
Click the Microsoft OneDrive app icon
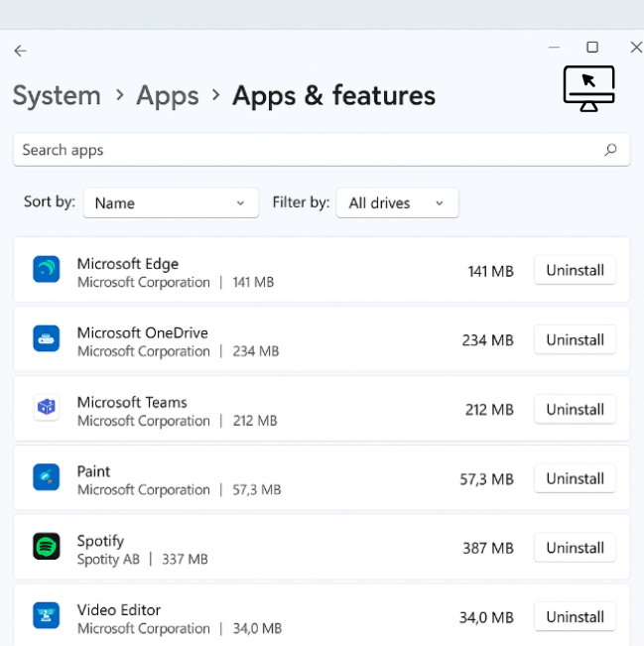pyautogui.click(x=47, y=338)
